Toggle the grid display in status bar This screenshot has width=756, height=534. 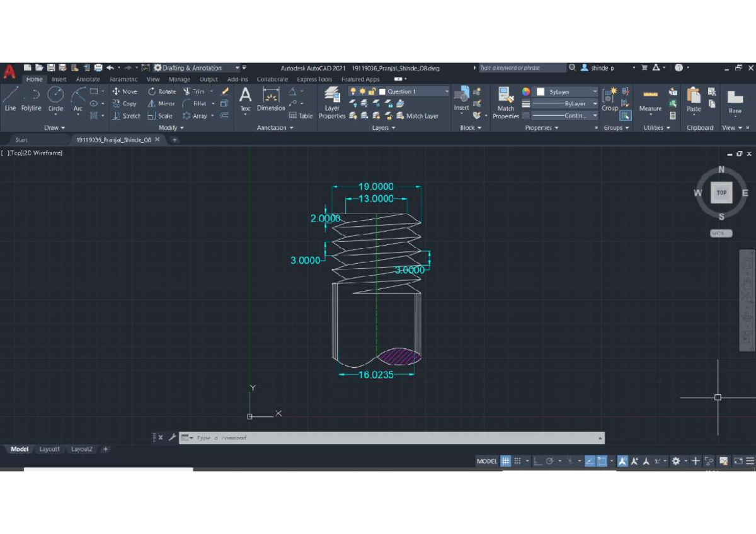(x=505, y=461)
